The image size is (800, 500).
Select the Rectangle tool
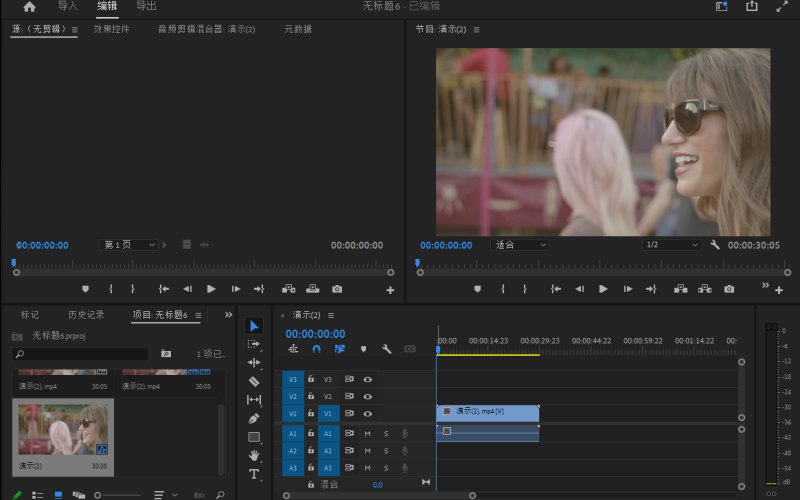coord(254,437)
